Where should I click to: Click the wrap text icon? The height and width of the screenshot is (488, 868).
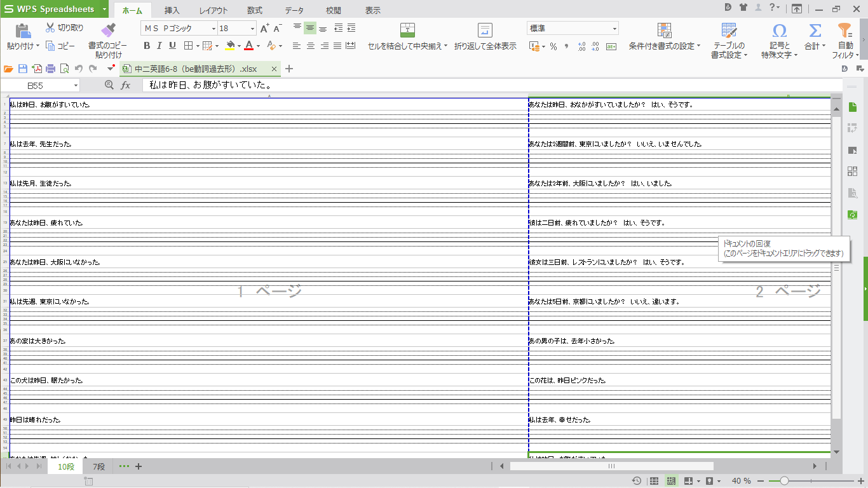(x=485, y=30)
